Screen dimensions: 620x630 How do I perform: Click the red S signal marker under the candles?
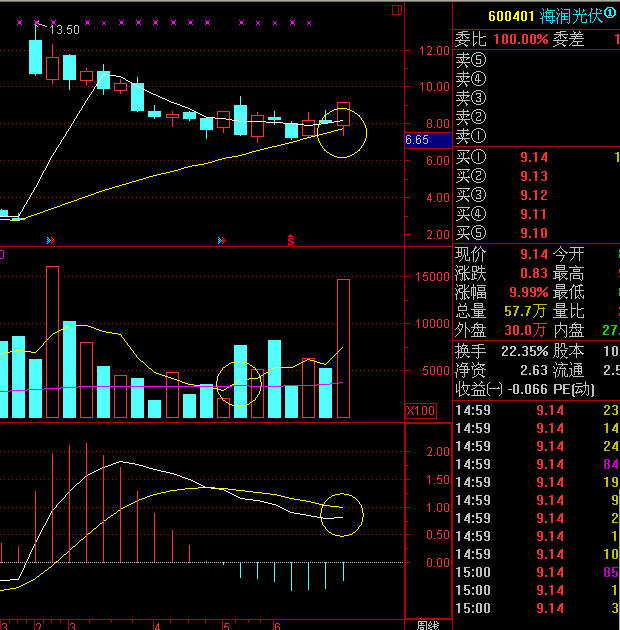click(x=291, y=240)
